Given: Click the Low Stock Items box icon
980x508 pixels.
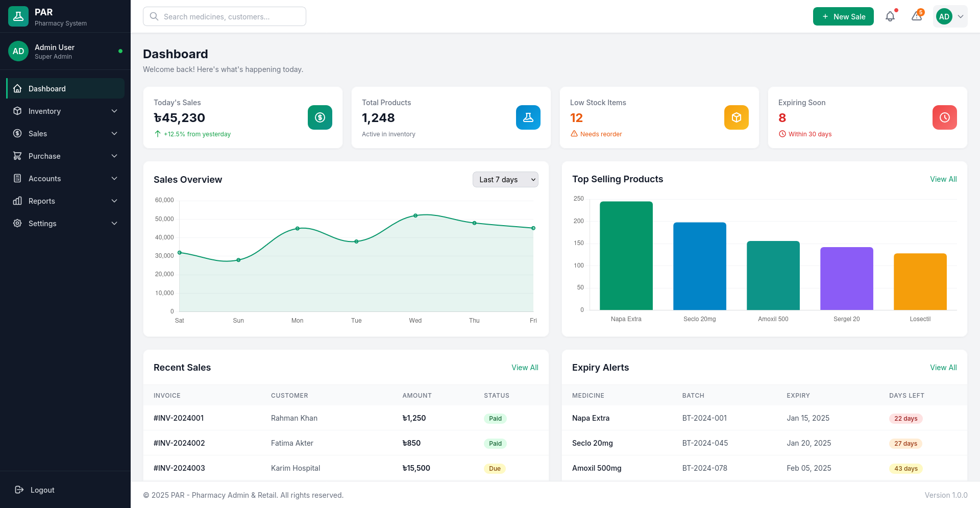Looking at the screenshot, I should (x=737, y=117).
